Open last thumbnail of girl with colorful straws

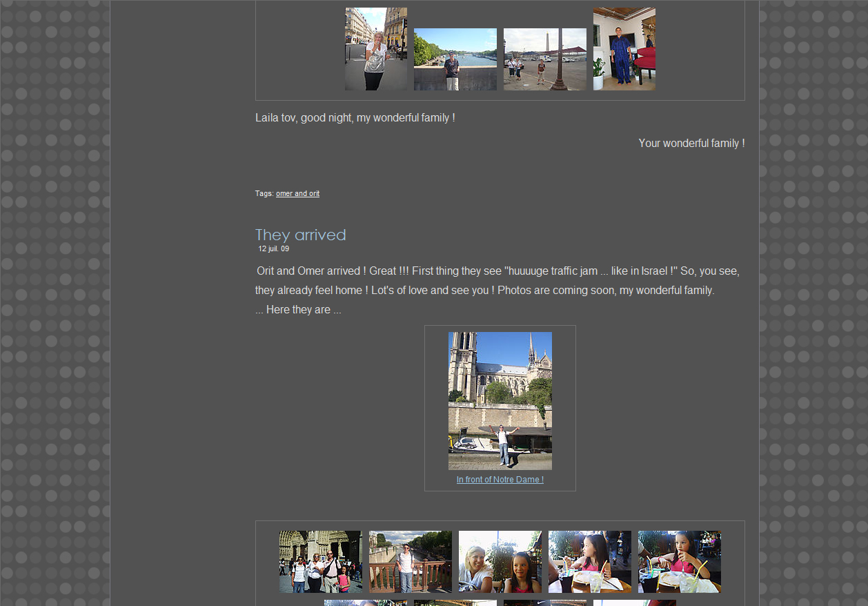coord(679,561)
